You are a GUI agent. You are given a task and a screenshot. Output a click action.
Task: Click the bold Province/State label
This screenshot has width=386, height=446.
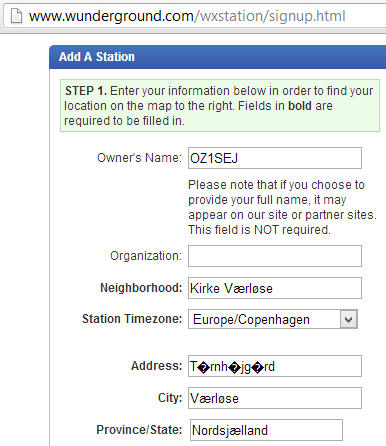tap(139, 430)
